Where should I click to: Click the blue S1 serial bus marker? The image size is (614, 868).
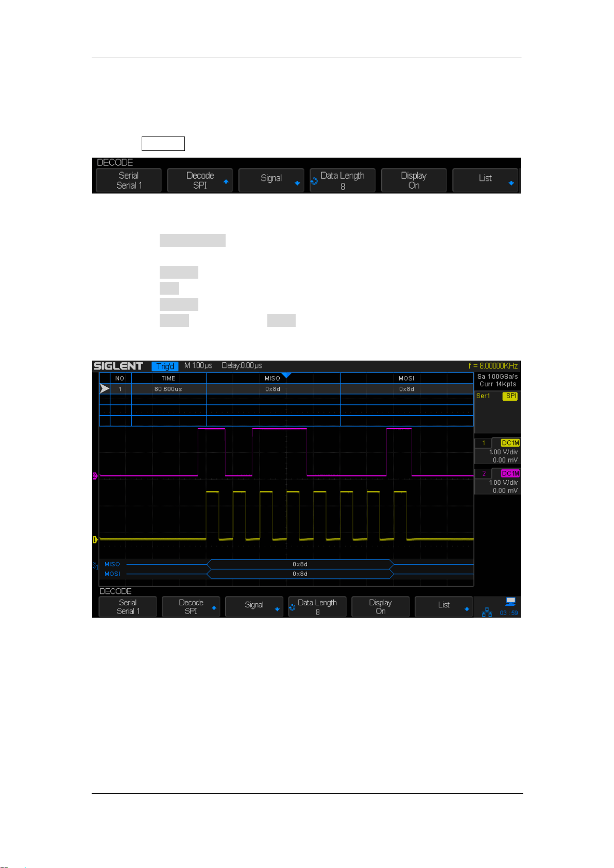[95, 566]
